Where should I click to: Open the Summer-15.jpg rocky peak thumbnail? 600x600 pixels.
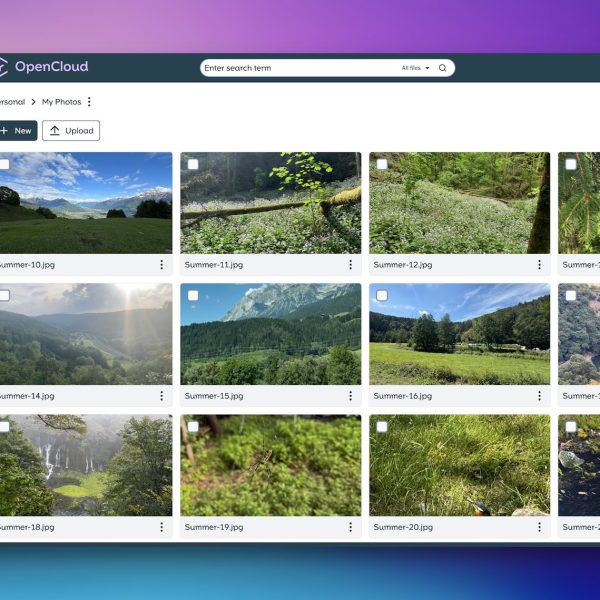[x=271, y=334]
